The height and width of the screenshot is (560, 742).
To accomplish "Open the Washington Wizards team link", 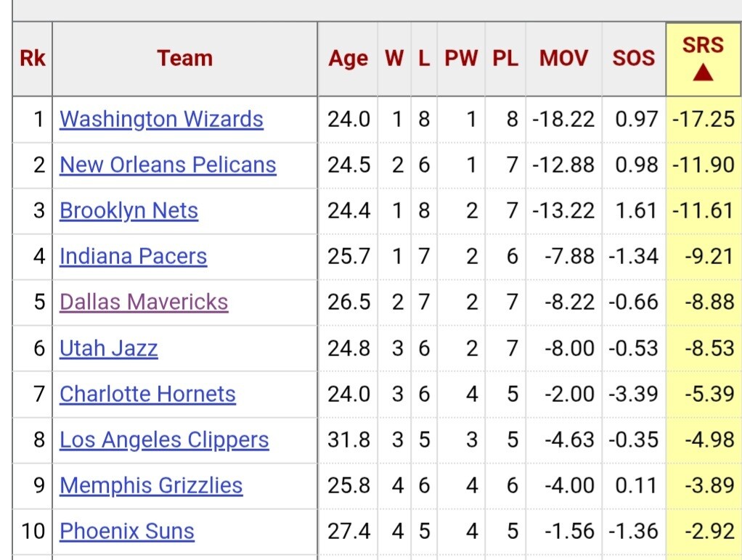I will 161,119.
